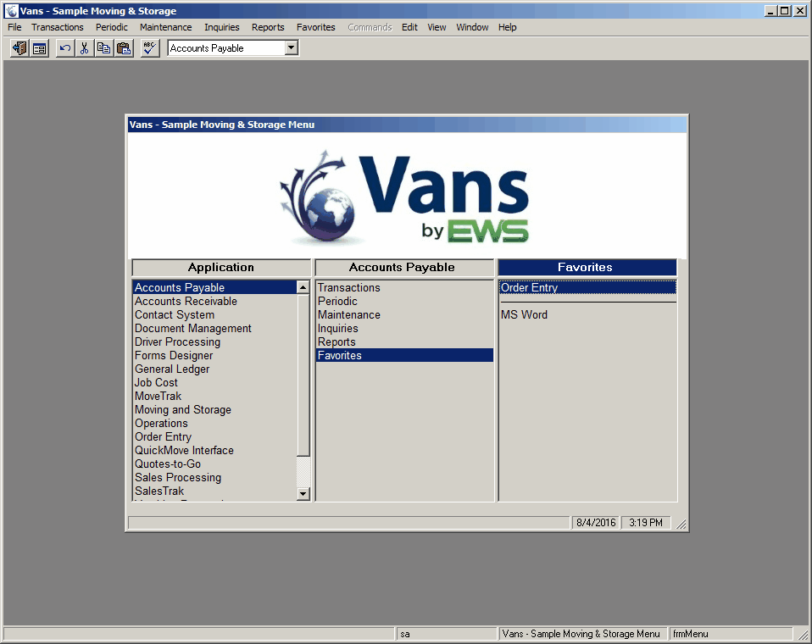Open the Window menu
Image resolution: width=812 pixels, height=644 pixels.
coord(472,27)
